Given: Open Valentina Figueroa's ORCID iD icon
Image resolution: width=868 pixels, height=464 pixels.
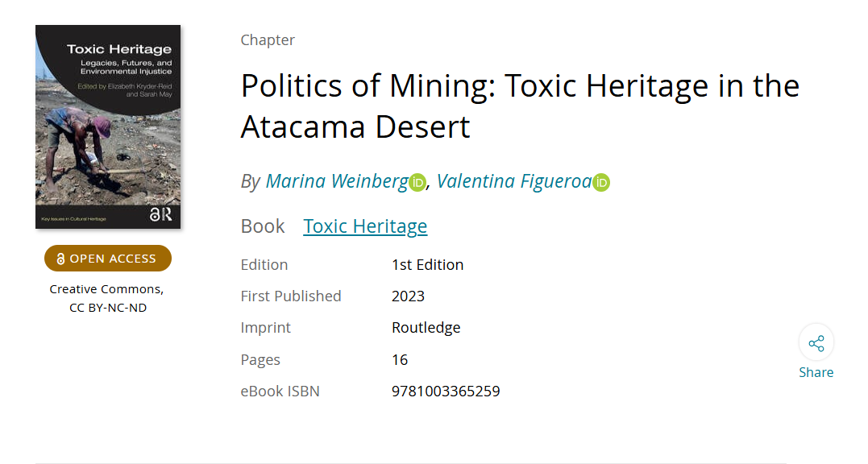Looking at the screenshot, I should pyautogui.click(x=601, y=183).
